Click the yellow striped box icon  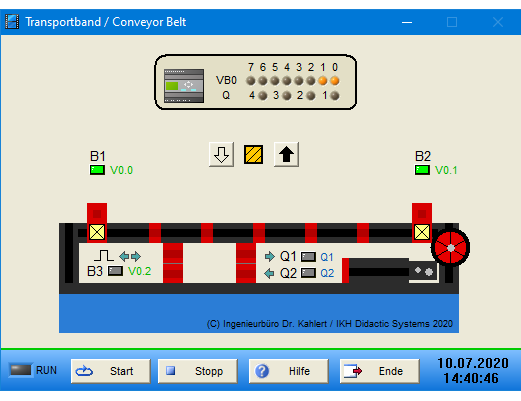click(x=254, y=155)
